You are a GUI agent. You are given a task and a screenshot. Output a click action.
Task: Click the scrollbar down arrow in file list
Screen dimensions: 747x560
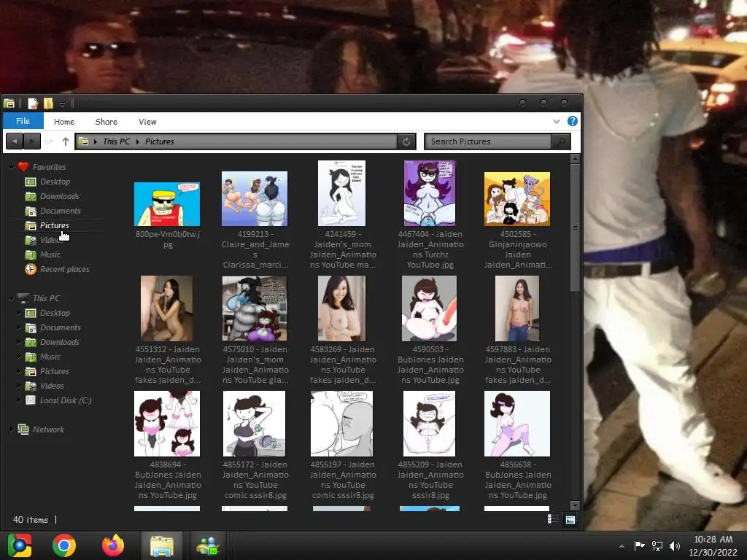point(575,505)
